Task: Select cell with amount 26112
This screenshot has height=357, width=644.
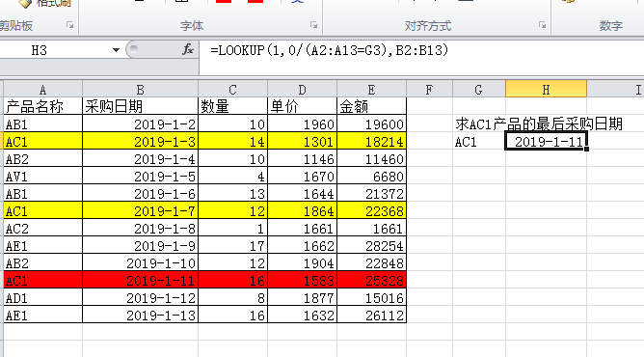Action: [x=371, y=315]
